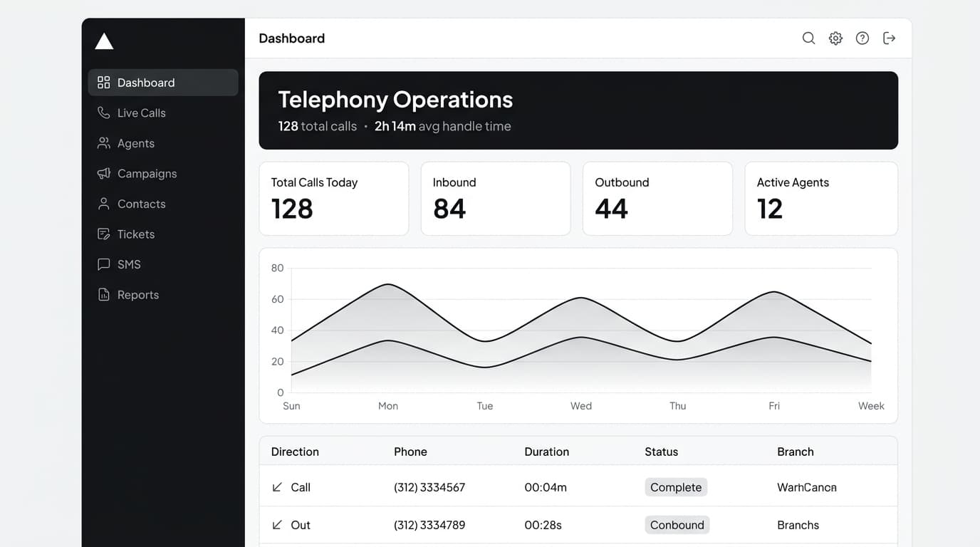Click the Campaigns megaphone icon
Screen dimensions: 980x547
(104, 173)
